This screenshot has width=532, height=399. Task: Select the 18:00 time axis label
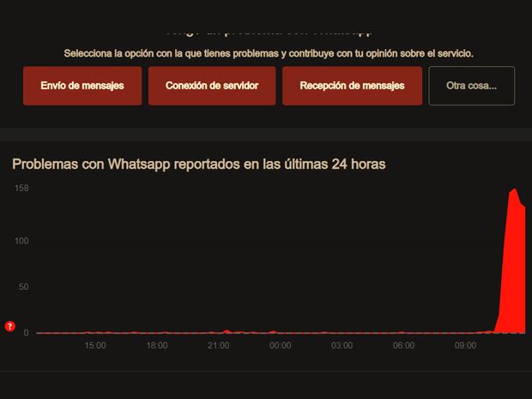point(156,346)
